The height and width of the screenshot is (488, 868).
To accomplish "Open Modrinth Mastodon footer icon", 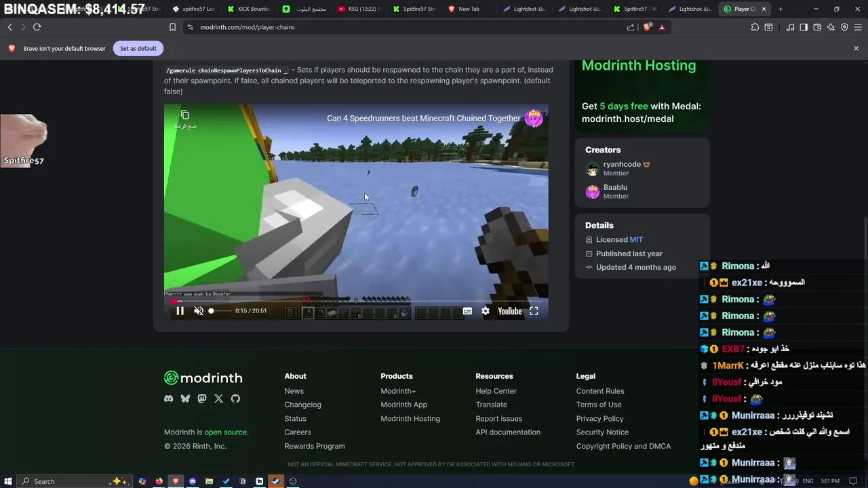I will (201, 399).
